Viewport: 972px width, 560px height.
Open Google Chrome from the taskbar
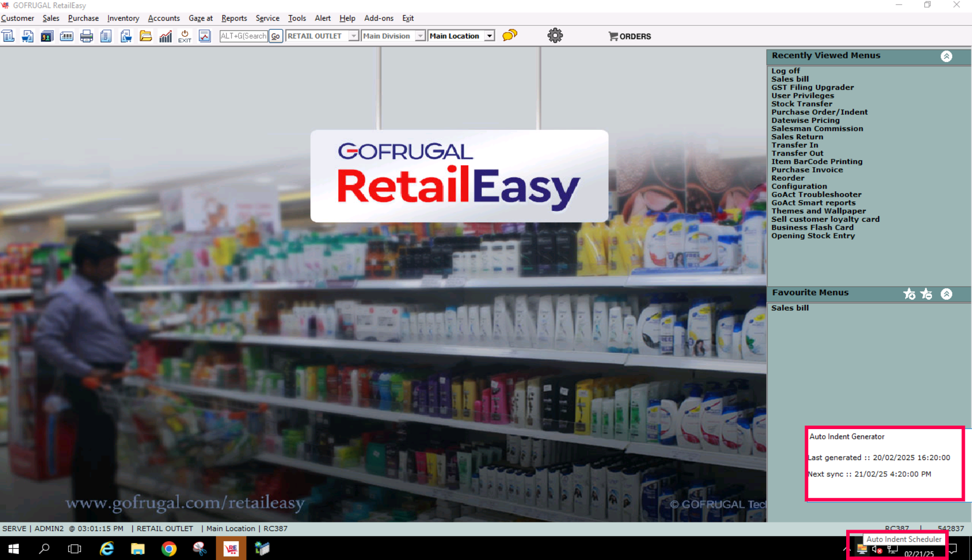169,548
